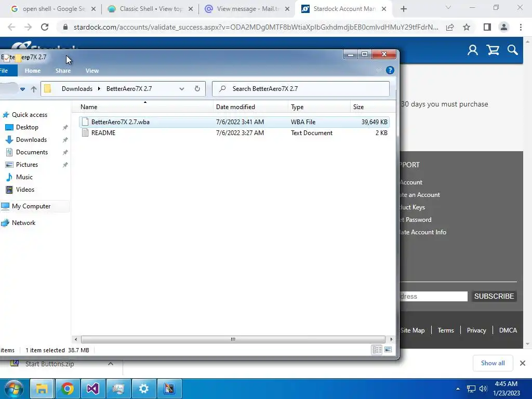Open the Site Map footer link

pyautogui.click(x=413, y=330)
